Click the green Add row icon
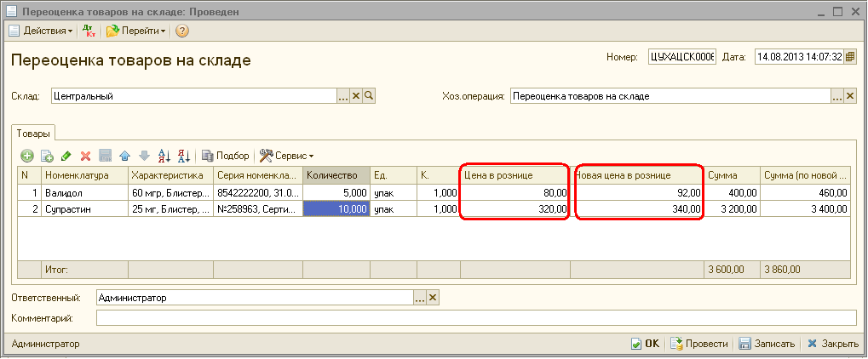Viewport: 868px width, 359px height. [x=27, y=156]
